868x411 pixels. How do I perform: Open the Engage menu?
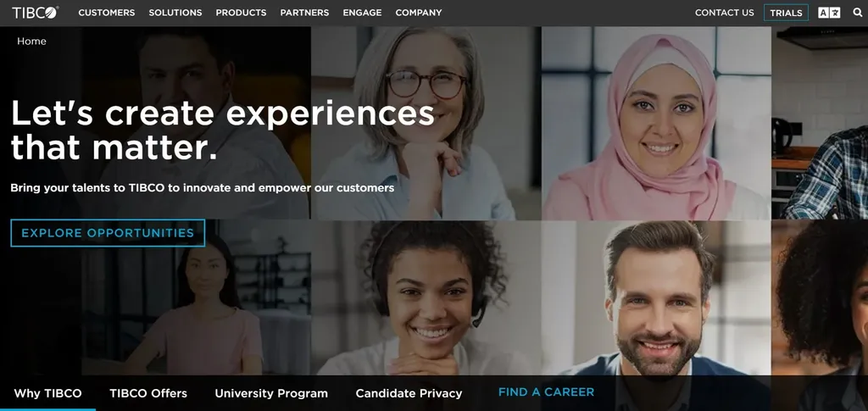pos(362,12)
